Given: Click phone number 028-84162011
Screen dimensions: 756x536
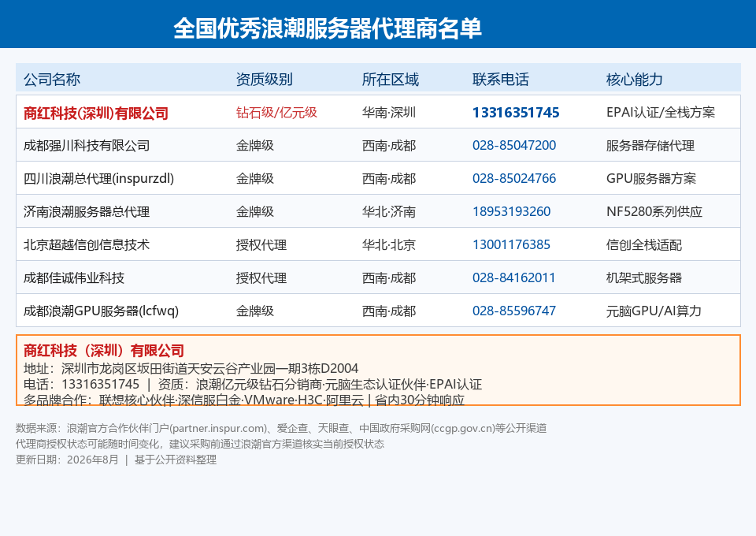Looking at the screenshot, I should (514, 278).
